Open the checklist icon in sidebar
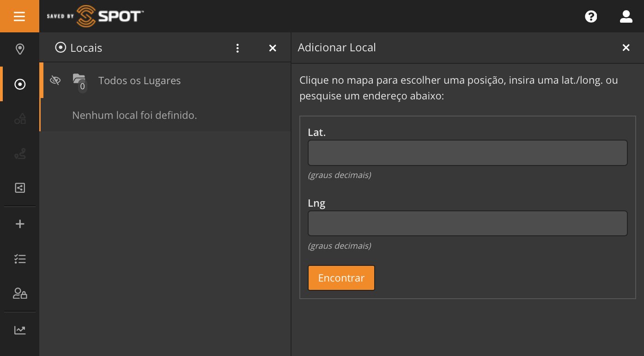Image resolution: width=644 pixels, height=356 pixels. pyautogui.click(x=20, y=259)
